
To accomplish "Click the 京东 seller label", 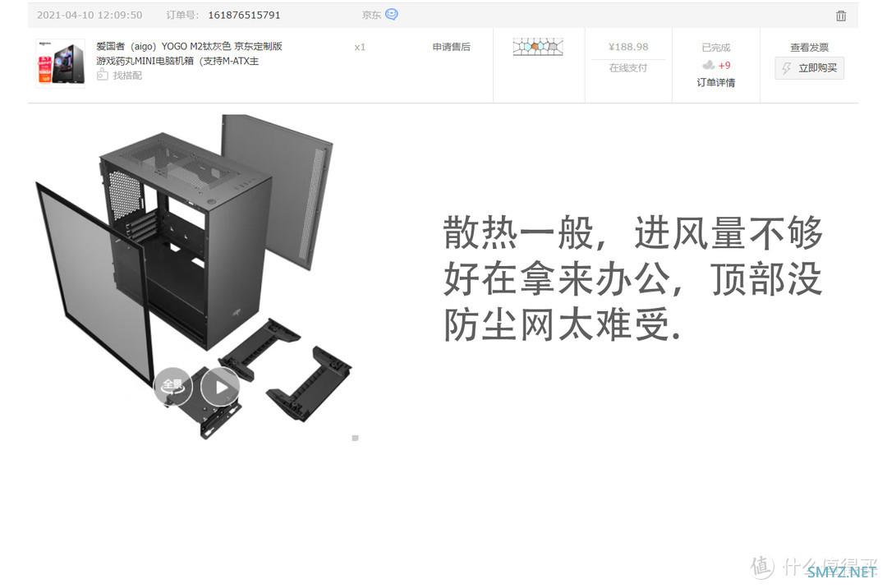I will 371,16.
